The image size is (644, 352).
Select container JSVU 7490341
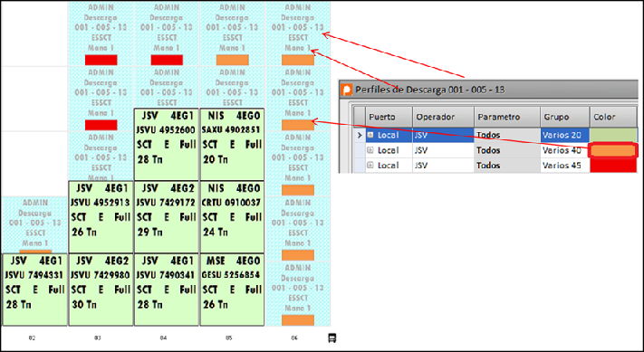(x=167, y=290)
